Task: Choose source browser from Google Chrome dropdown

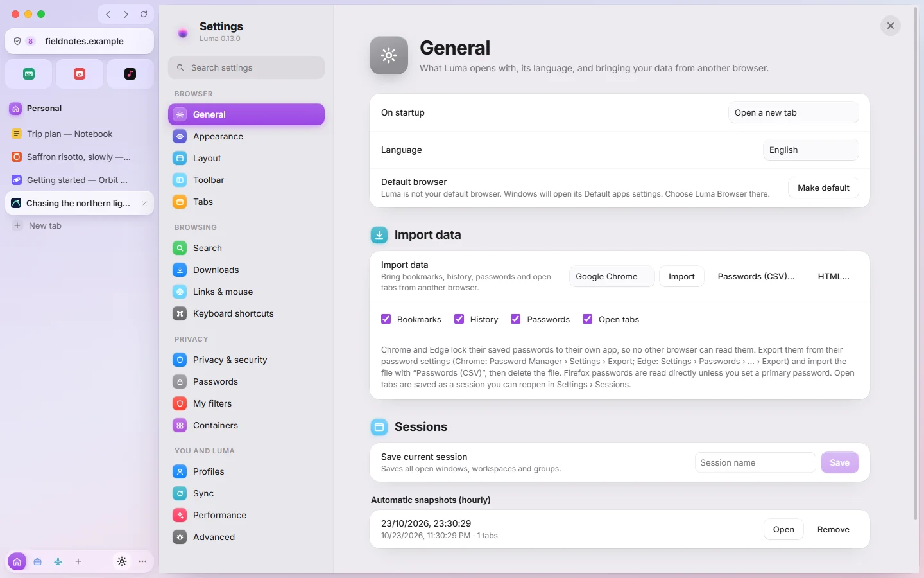Action: [x=612, y=276]
